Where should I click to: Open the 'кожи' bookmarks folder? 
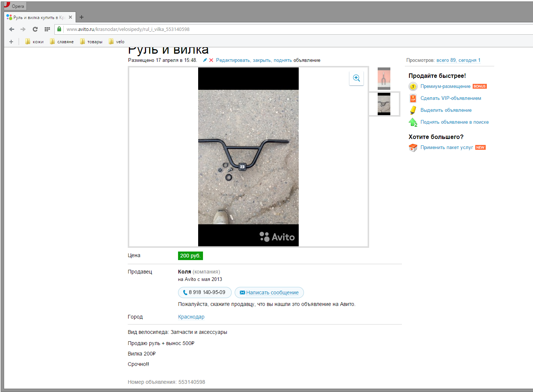34,42
